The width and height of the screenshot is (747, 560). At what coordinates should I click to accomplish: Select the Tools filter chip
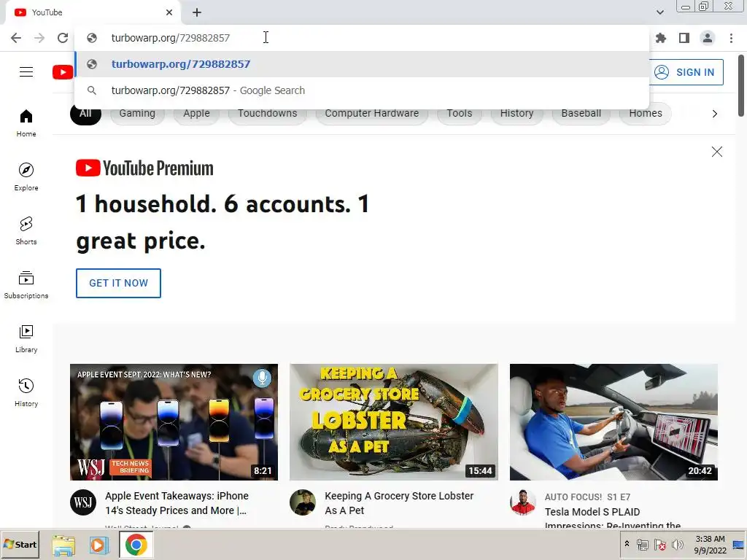pos(460,113)
